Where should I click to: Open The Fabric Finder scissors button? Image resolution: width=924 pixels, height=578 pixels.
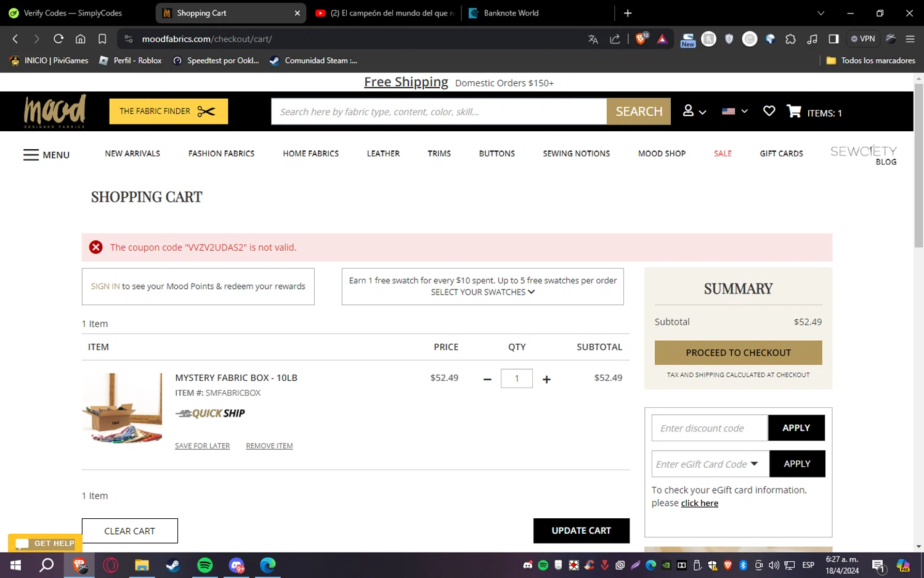point(168,112)
